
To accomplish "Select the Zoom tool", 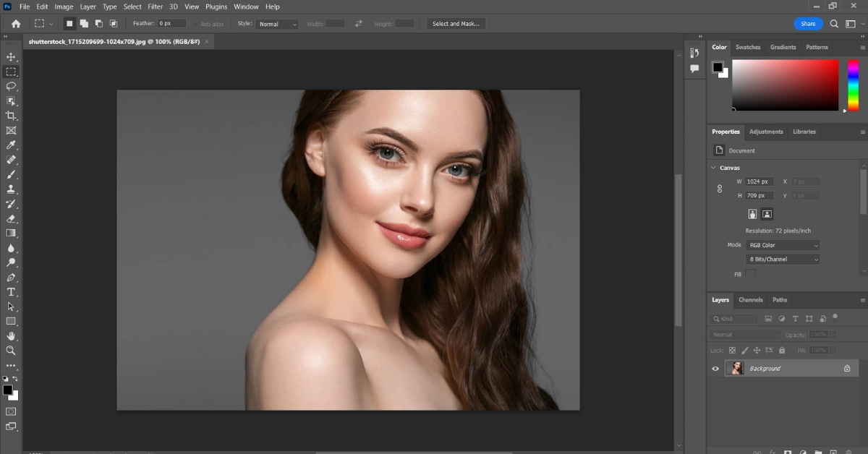I will (x=11, y=351).
